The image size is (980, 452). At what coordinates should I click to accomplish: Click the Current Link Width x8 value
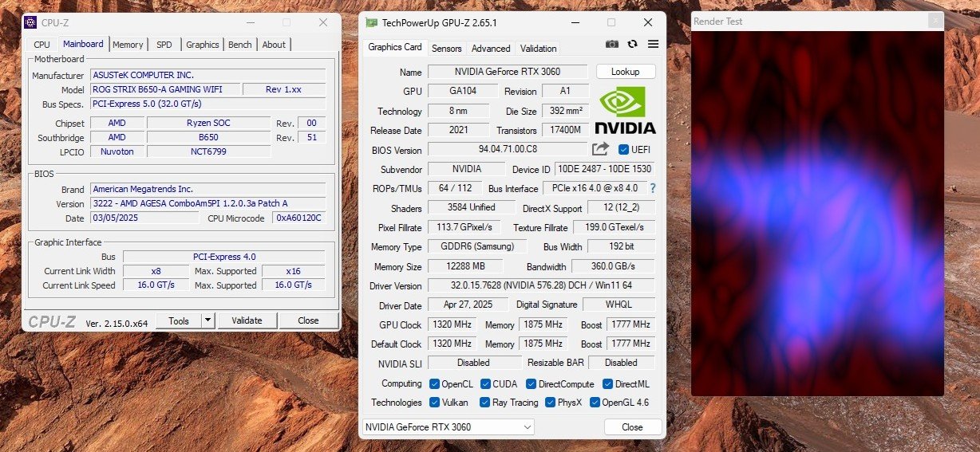(x=156, y=271)
